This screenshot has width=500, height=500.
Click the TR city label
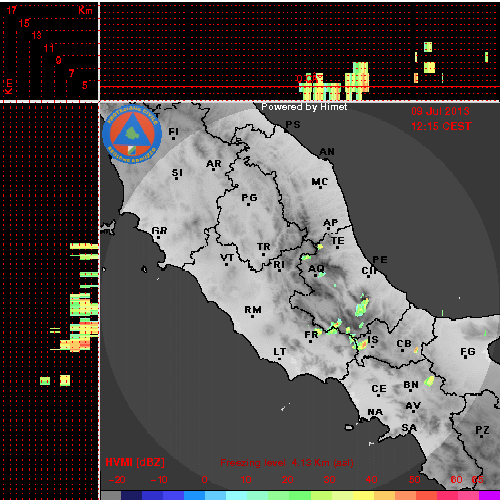tap(264, 247)
